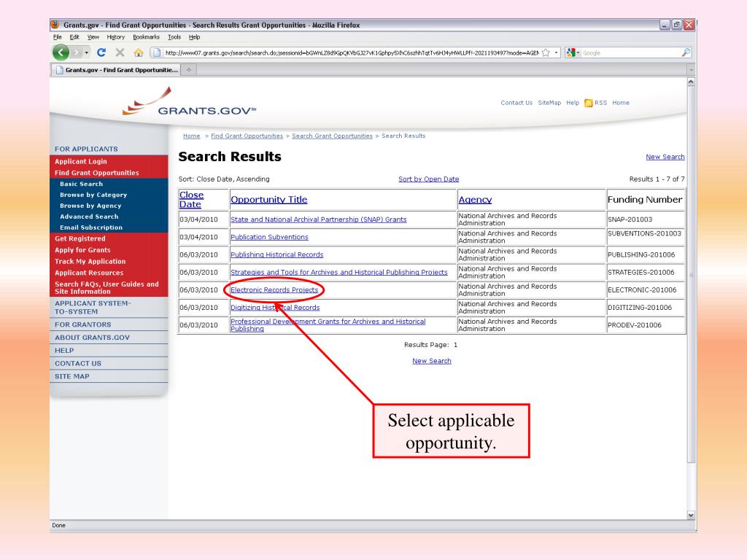Click the scrollbar up arrow
The height and width of the screenshot is (560, 747).
(x=691, y=82)
